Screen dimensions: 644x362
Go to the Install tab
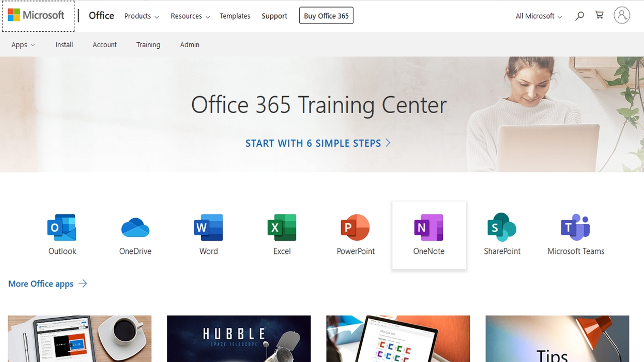64,45
